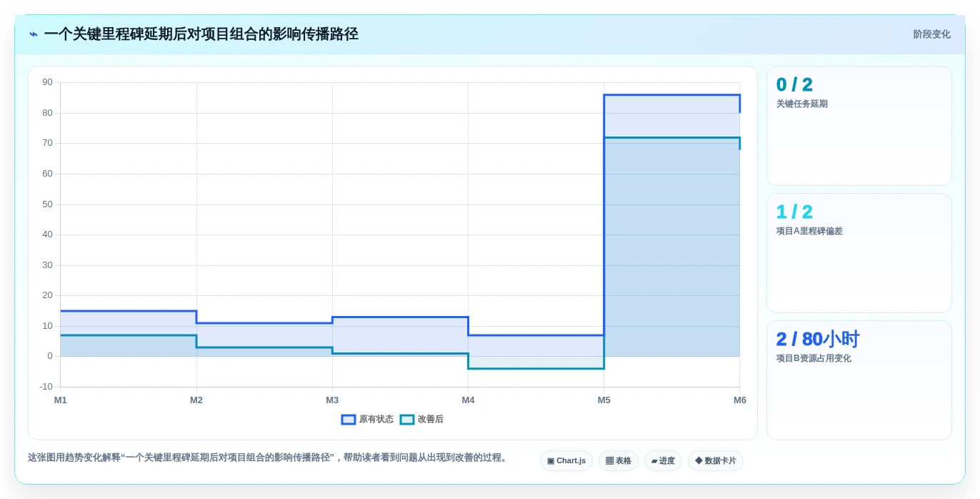This screenshot has width=980, height=499.
Task: Click the 2 / 80小时 value text
Action: tap(817, 340)
